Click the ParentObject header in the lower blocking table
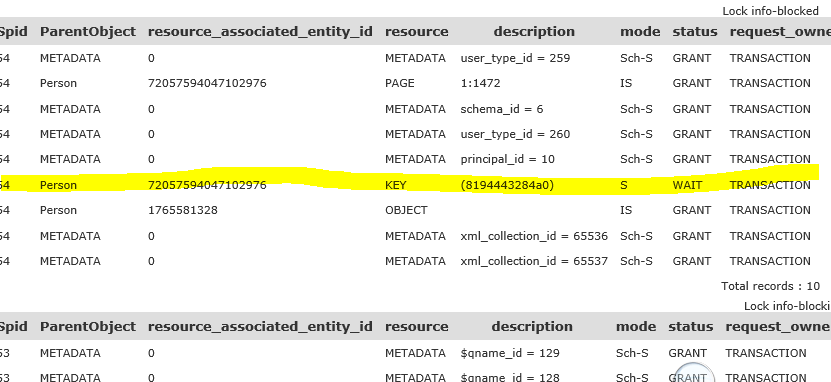Viewport: 831px width, 382px height. coord(88,327)
